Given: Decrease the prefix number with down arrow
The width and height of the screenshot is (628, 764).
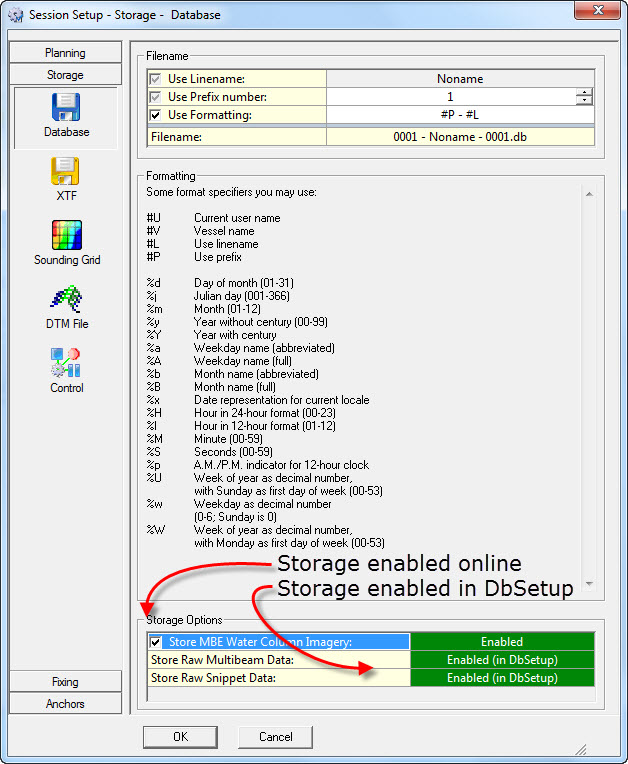Looking at the screenshot, I should point(584,101).
